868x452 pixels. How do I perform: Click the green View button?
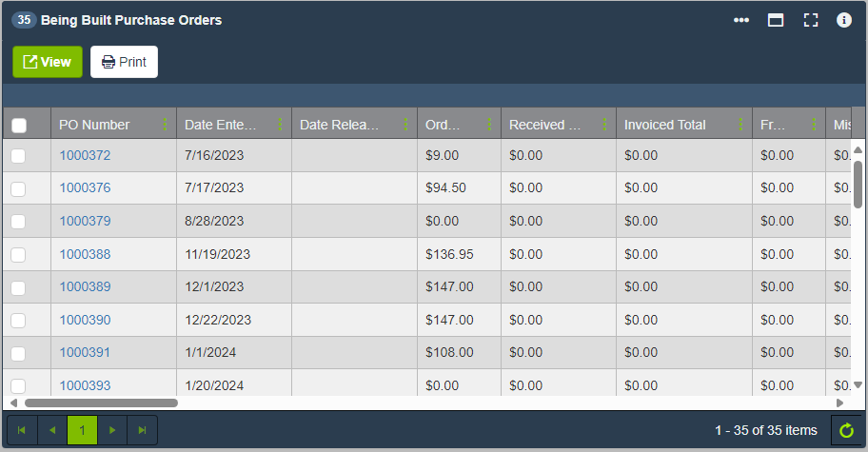point(48,62)
